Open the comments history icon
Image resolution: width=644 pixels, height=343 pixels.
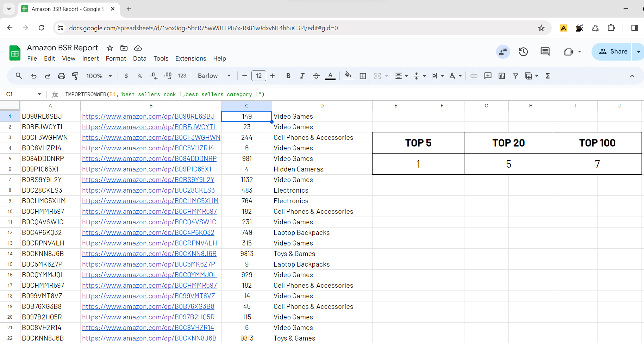[545, 52]
